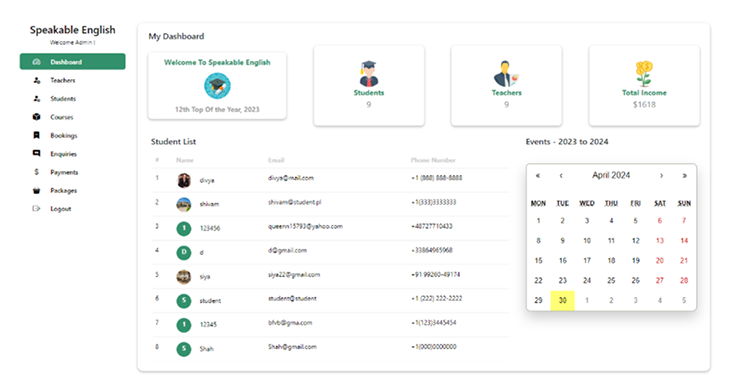Open Teachers menu item

72,80
